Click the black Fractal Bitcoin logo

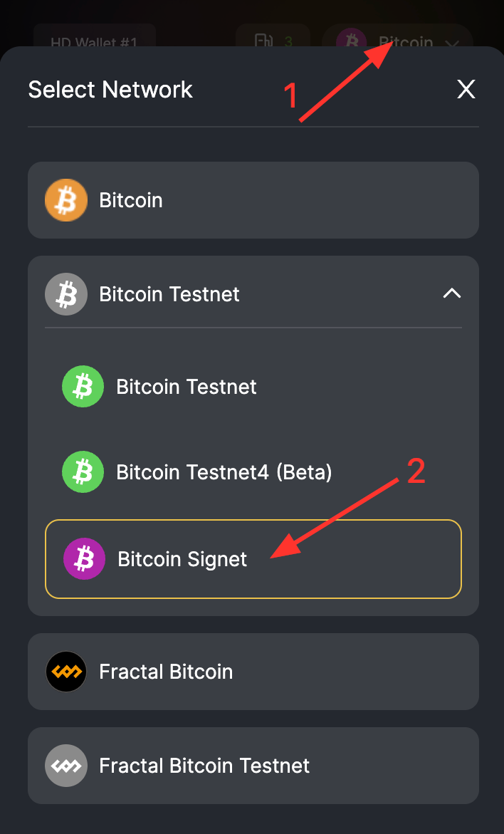[x=65, y=672]
